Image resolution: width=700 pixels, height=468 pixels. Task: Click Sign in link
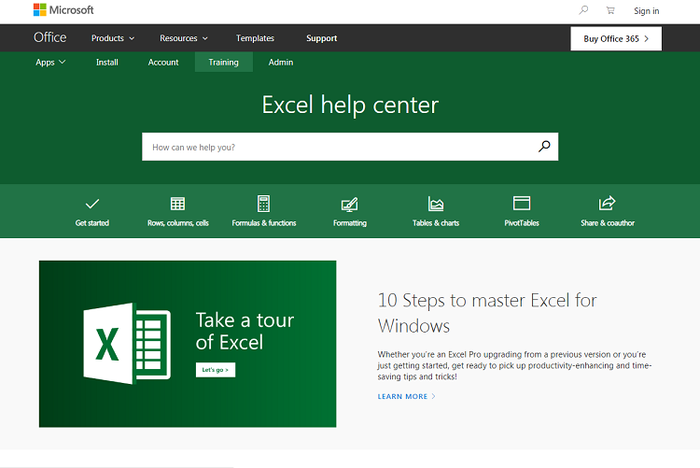coord(646,11)
